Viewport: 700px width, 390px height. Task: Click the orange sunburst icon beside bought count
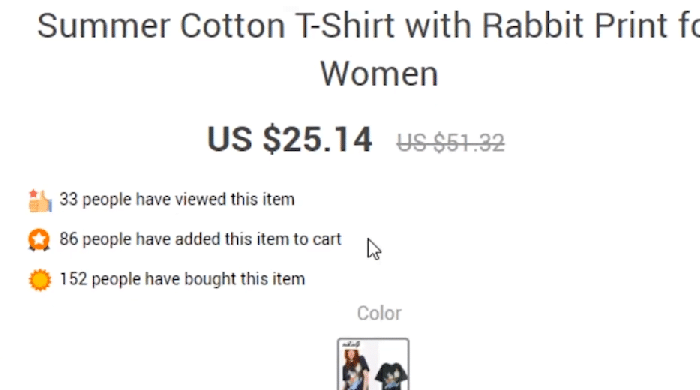click(x=40, y=280)
